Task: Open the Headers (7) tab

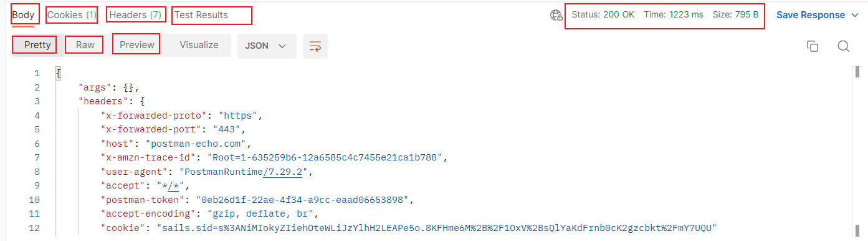Action: pos(135,14)
